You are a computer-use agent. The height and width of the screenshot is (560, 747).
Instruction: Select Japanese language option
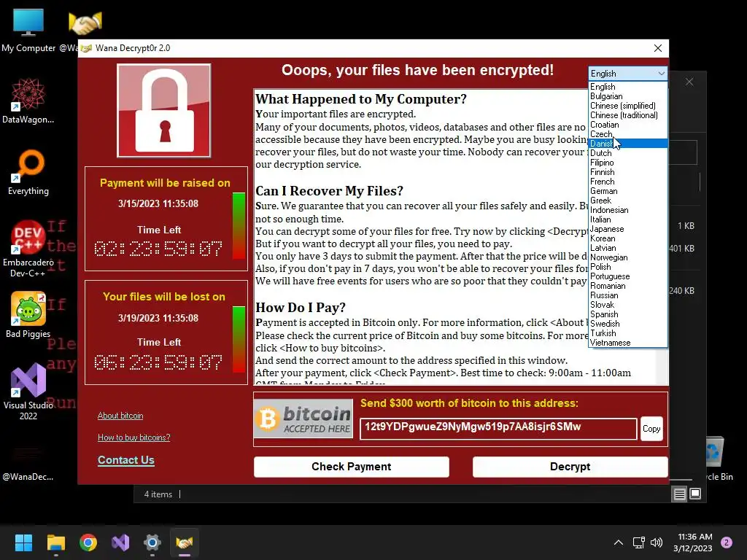[628, 229]
